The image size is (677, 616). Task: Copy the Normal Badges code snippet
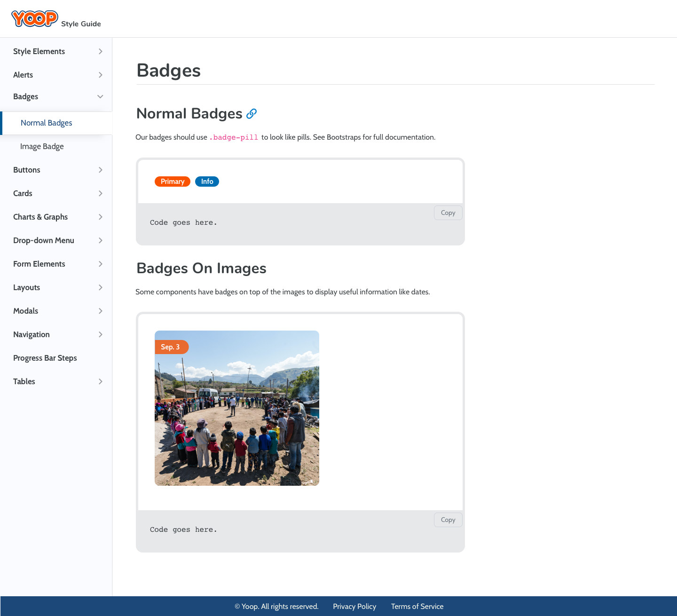(448, 213)
